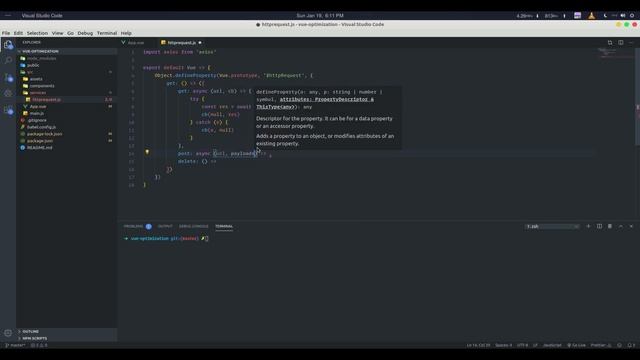Switch to the App.vue editor tab

click(x=136, y=42)
